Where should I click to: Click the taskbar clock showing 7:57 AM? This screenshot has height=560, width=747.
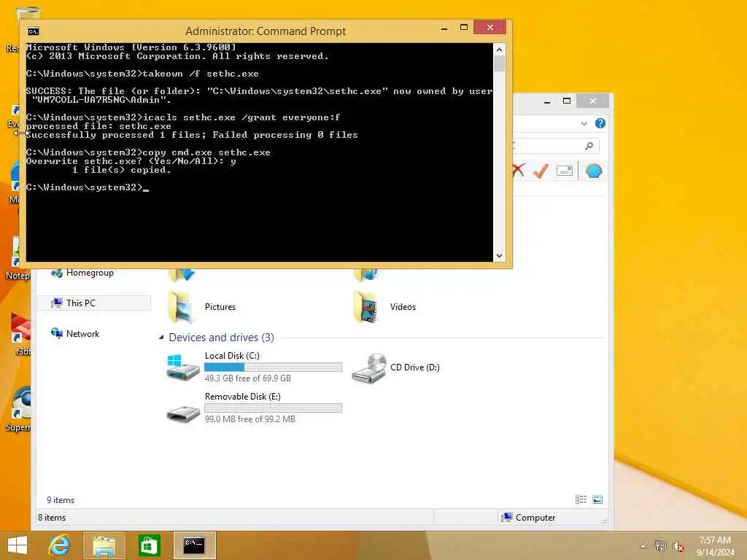coord(715,546)
